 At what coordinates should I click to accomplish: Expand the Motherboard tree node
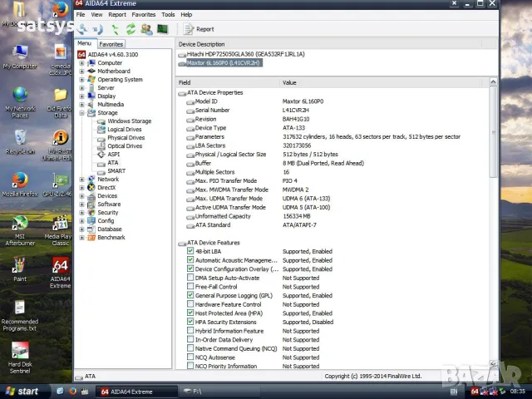click(81, 71)
